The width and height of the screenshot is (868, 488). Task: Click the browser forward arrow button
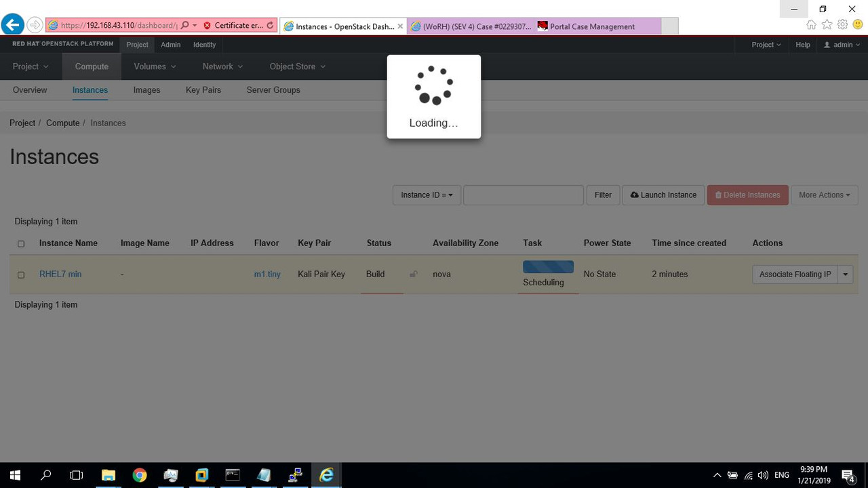[35, 25]
